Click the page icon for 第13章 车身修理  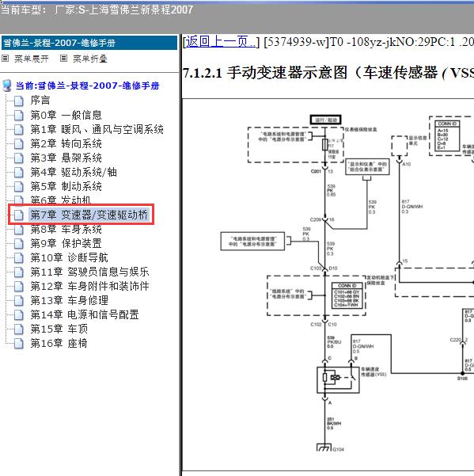[19, 301]
